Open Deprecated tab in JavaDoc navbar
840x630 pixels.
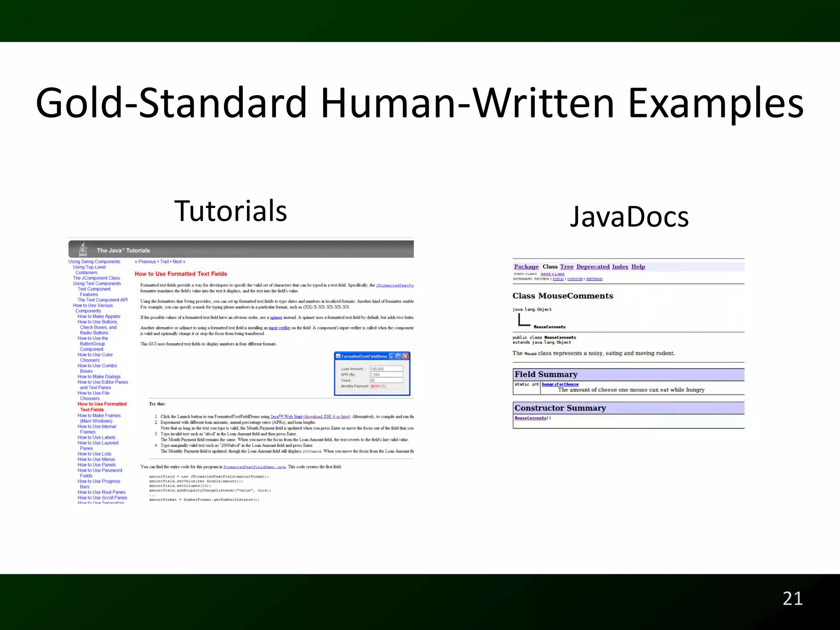tap(593, 267)
